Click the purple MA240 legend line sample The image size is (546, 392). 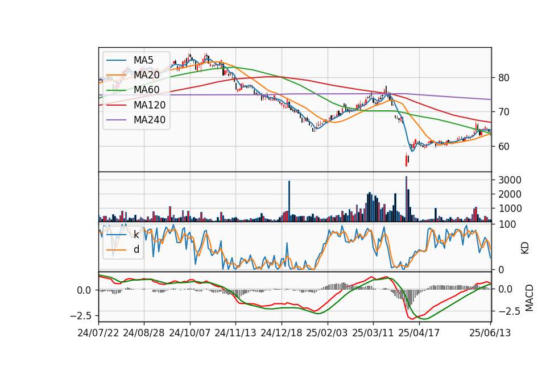[116, 120]
